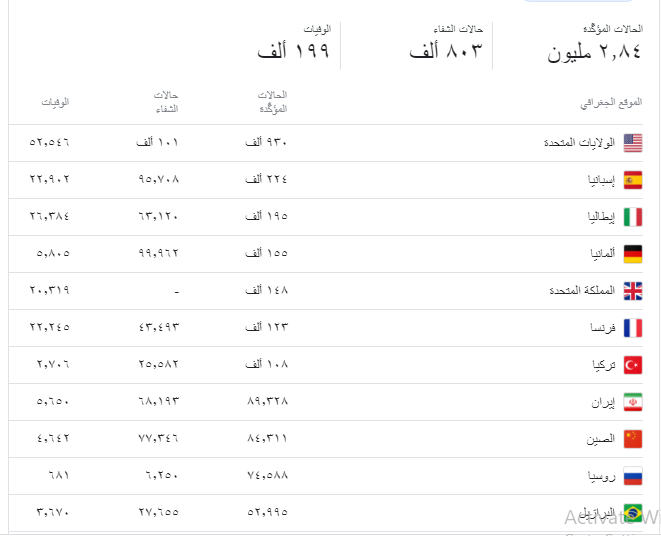Click the United Kingdom flag icon
This screenshot has height=536, width=661.
[x=633, y=291]
